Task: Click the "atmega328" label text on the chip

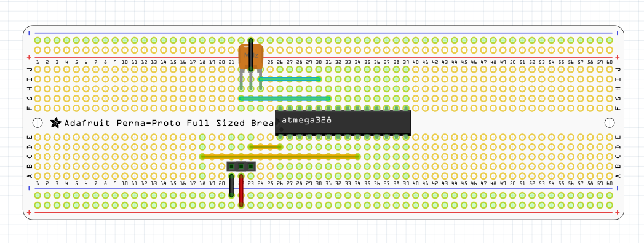Action: point(306,120)
